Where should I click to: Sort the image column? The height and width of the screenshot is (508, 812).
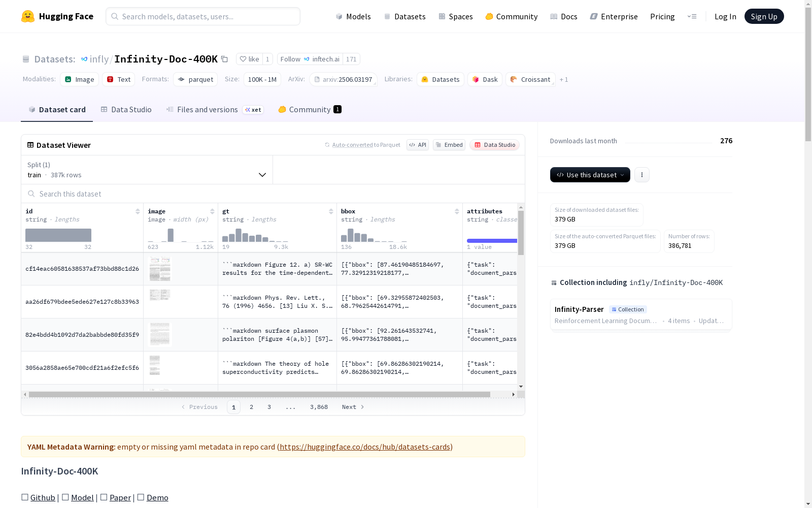212,211
